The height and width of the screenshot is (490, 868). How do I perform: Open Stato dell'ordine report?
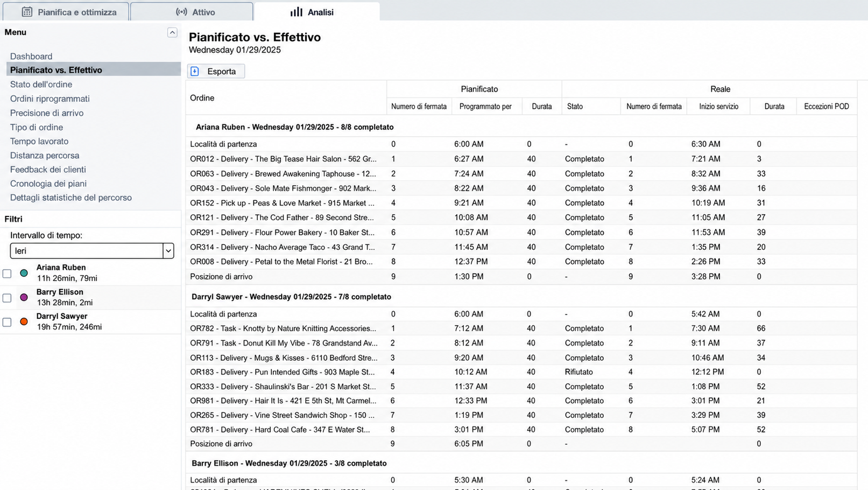click(x=41, y=85)
